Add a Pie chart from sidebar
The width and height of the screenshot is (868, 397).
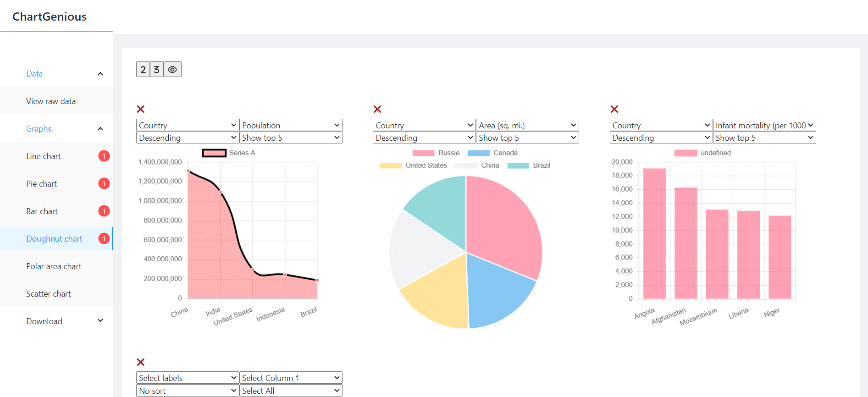click(56, 184)
